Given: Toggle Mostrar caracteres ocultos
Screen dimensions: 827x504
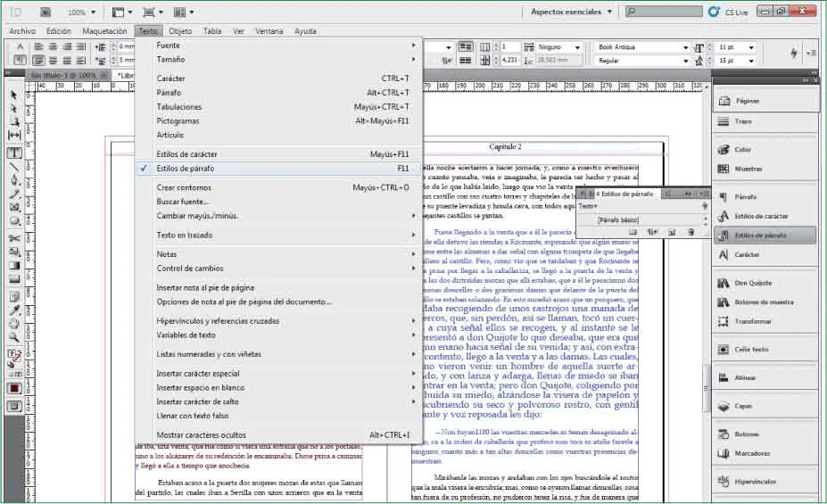Looking at the screenshot, I should pyautogui.click(x=201, y=434).
